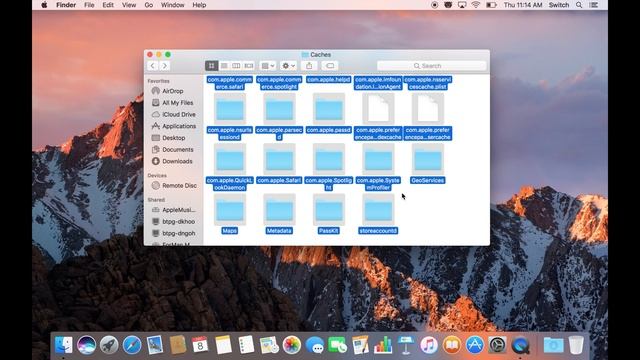Select the com.apple.Safari folder
This screenshot has height=360, width=640.
coord(279,160)
